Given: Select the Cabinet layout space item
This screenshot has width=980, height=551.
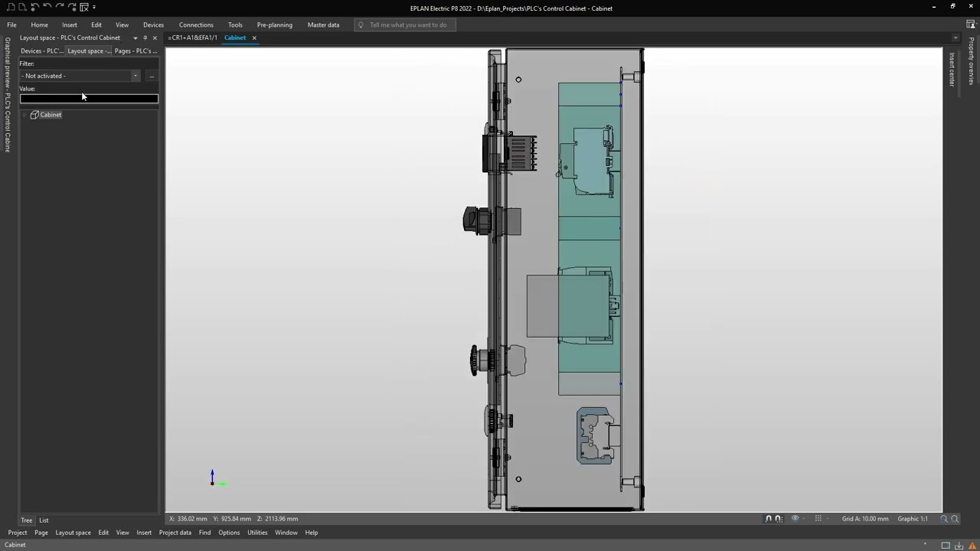Looking at the screenshot, I should 51,115.
